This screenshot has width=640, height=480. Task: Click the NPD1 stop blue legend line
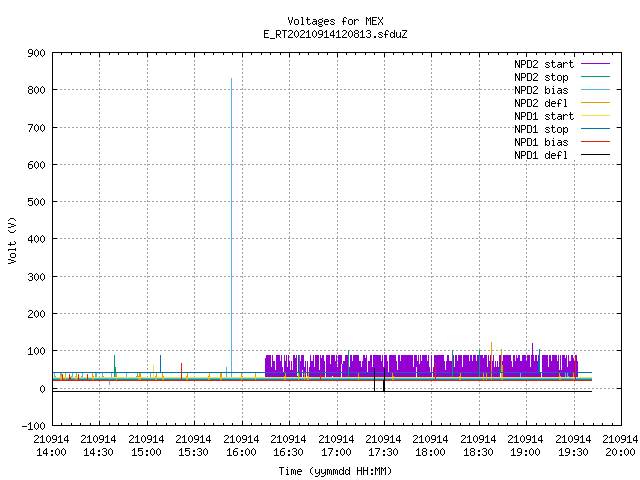tap(595, 129)
